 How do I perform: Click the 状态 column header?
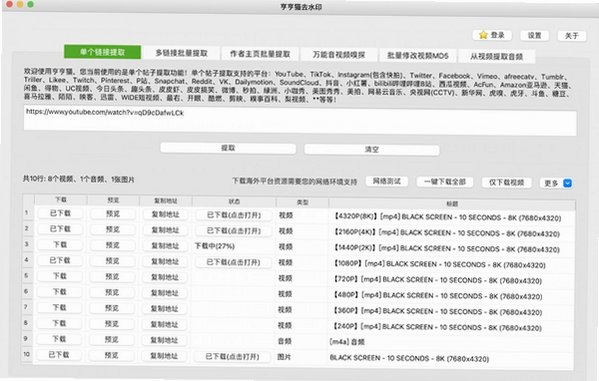pos(234,201)
